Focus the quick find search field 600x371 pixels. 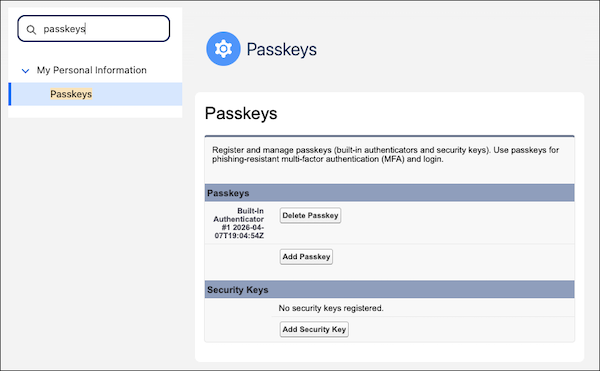click(94, 29)
